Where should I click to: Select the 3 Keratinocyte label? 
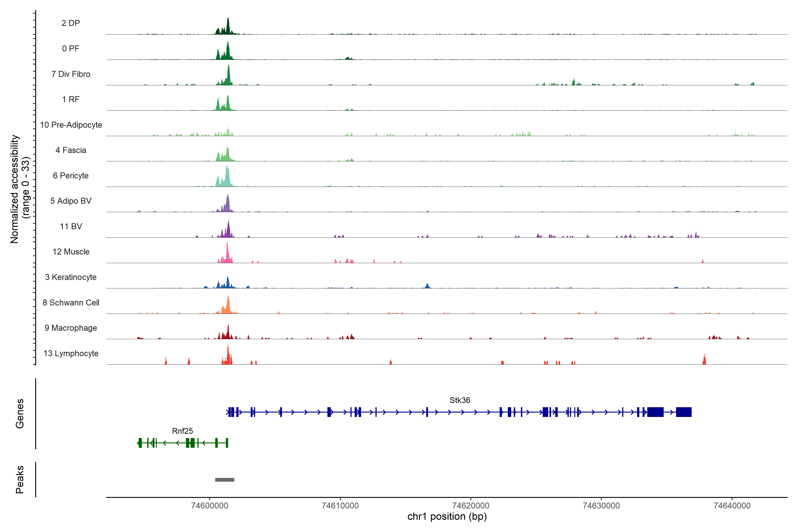point(70,277)
